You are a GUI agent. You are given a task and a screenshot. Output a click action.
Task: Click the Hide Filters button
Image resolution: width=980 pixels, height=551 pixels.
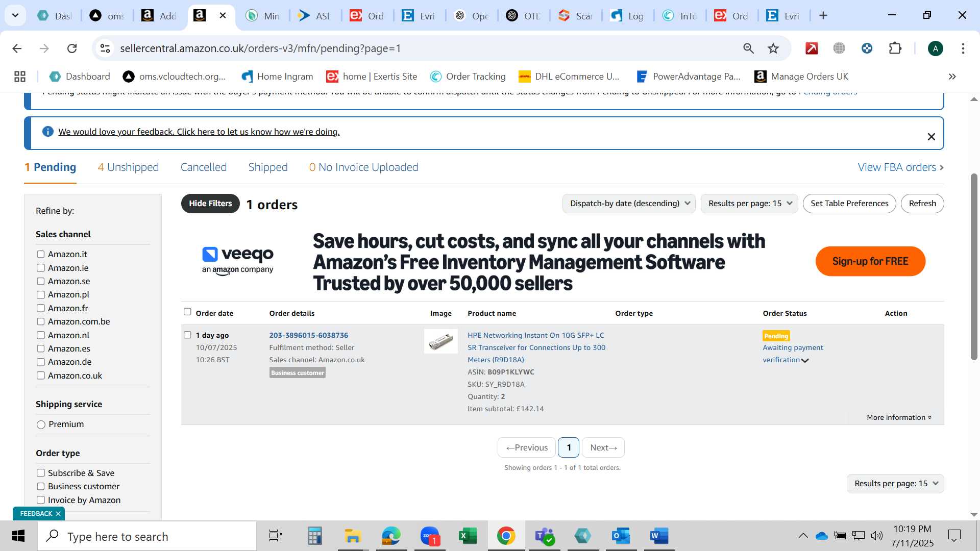tap(210, 204)
